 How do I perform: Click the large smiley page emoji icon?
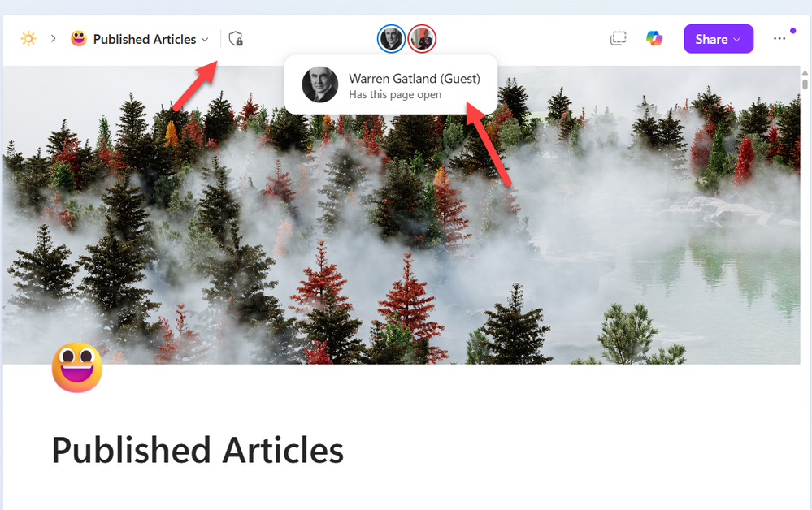tap(77, 367)
